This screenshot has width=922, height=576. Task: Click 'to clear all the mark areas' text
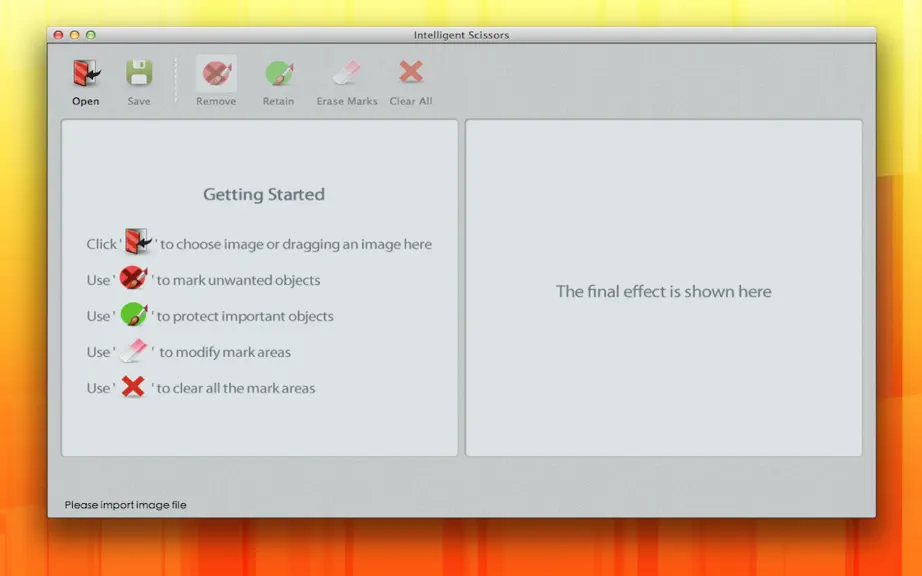235,388
